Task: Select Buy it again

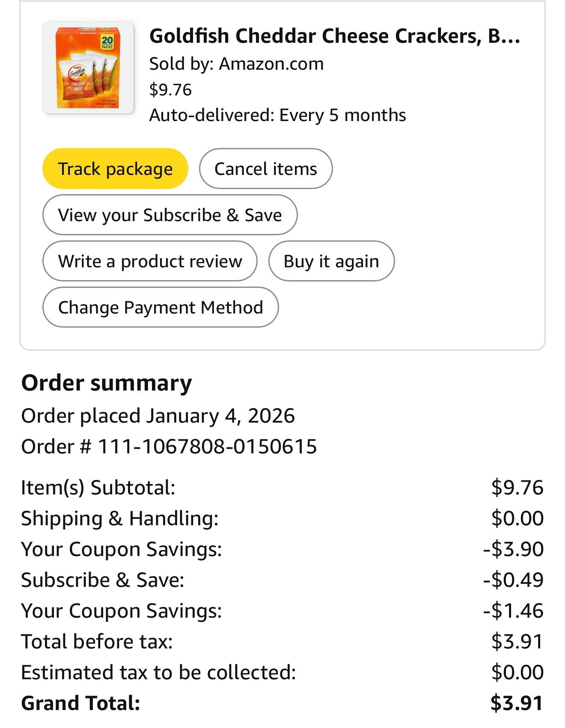Action: (331, 261)
